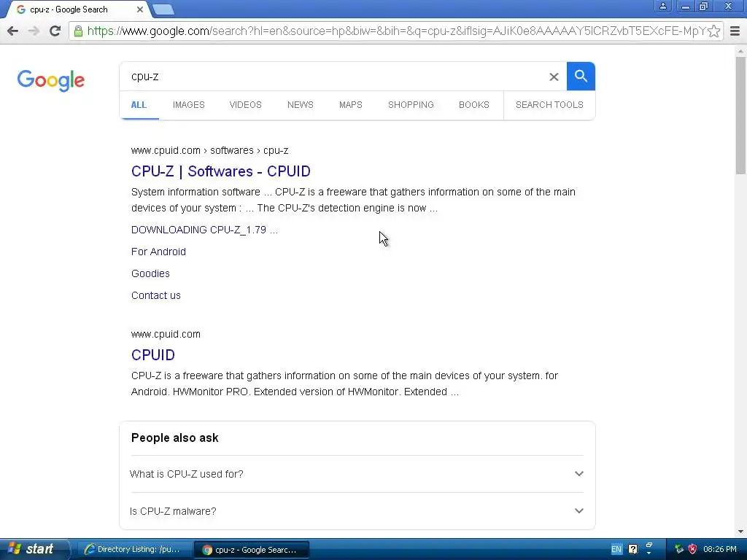The width and height of the screenshot is (747, 560).
Task: Open CPU-Z | Softwares - CPUID result
Action: tap(220, 171)
